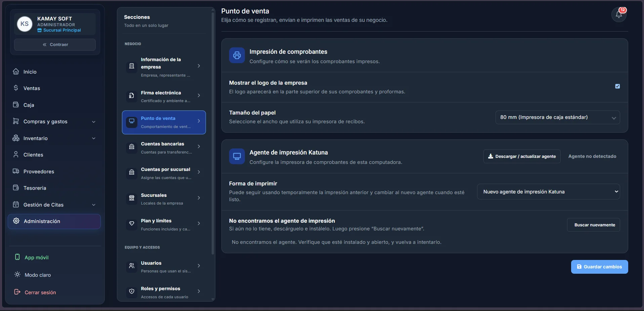Click the Compras y gastos cart icon
This screenshot has height=311, width=644.
coord(16,121)
